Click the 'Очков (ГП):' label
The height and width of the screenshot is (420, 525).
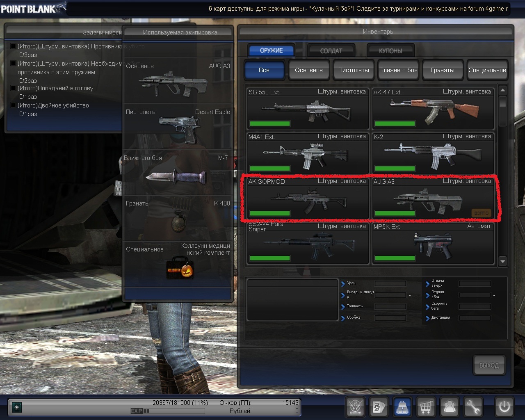pyautogui.click(x=235, y=403)
